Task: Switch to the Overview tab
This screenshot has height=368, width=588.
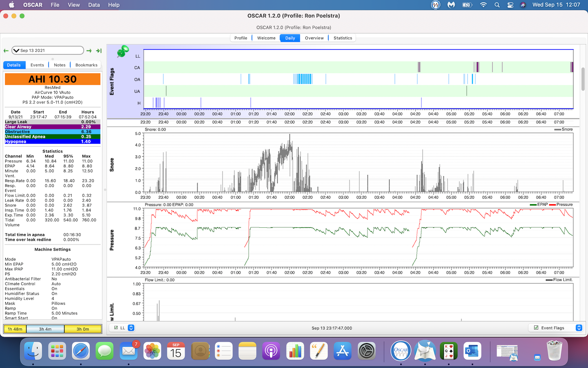Action: (314, 38)
